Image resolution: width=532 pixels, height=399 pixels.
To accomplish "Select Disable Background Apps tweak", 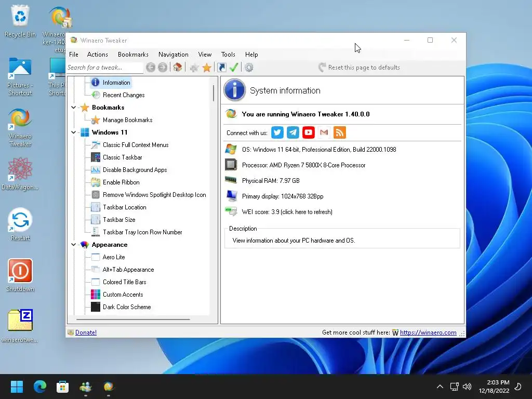I will tap(135, 170).
